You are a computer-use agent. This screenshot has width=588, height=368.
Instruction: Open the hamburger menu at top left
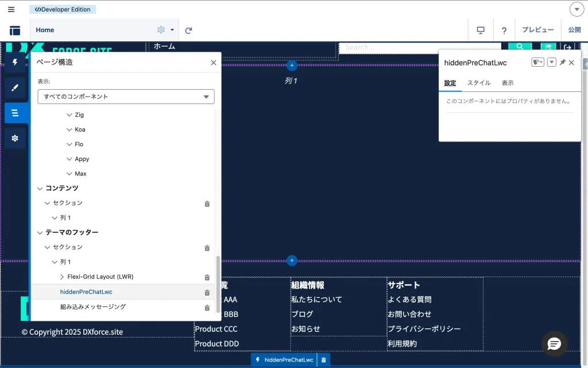pos(11,10)
